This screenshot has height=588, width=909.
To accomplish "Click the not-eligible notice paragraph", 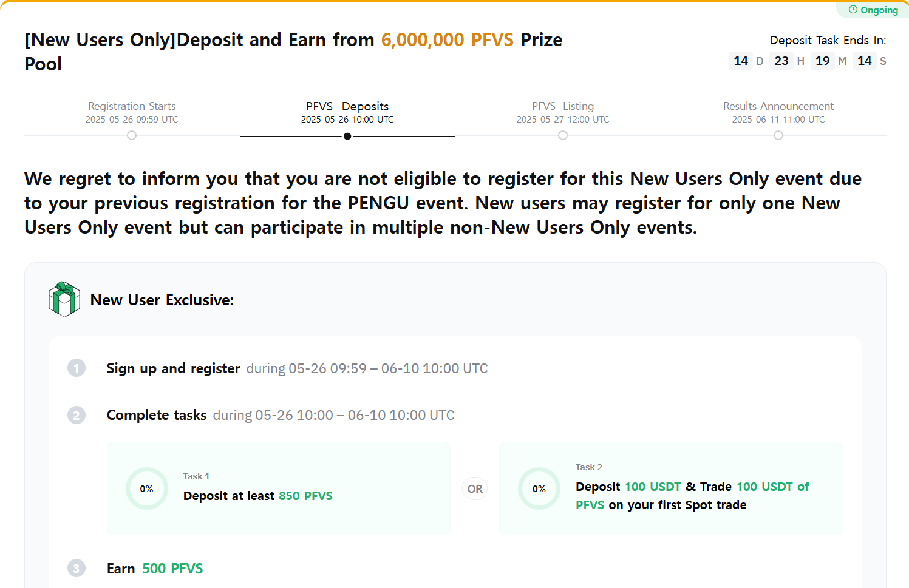I will coord(443,203).
